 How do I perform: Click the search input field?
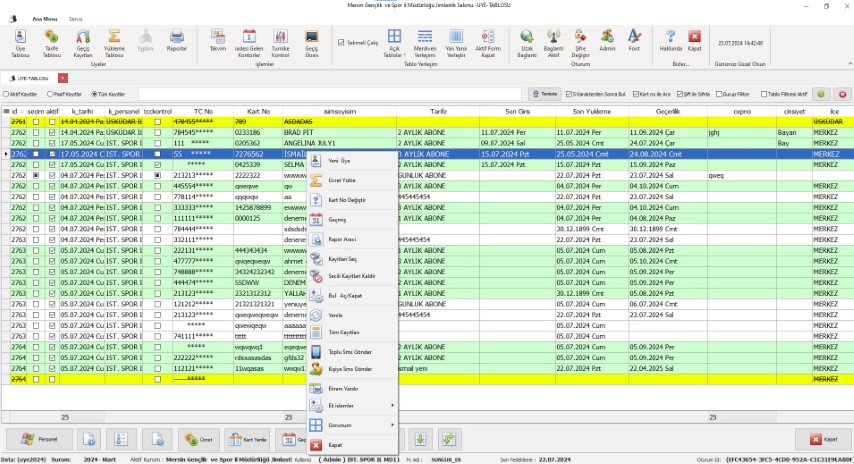[x=330, y=94]
